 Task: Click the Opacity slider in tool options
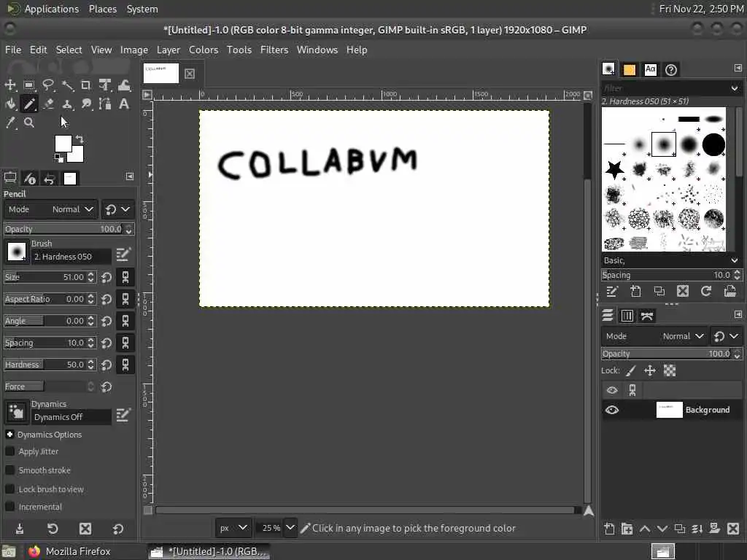69,229
